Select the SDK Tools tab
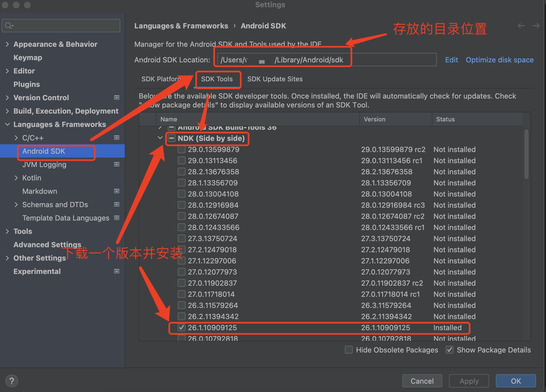This screenshot has width=546, height=392. pos(217,79)
